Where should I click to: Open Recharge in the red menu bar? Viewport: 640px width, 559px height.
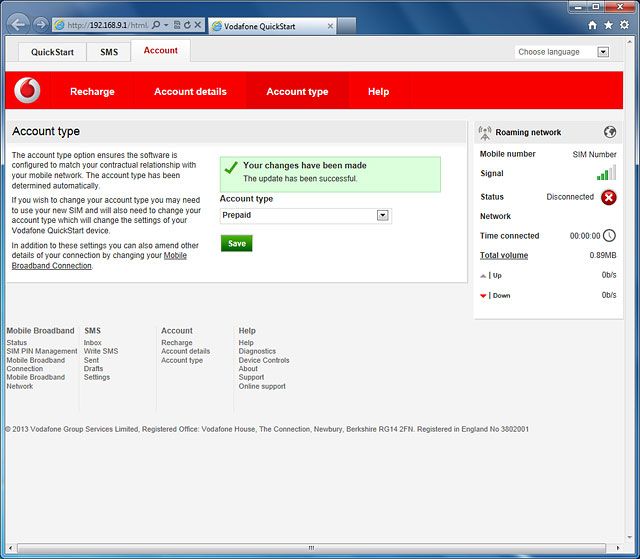(92, 91)
